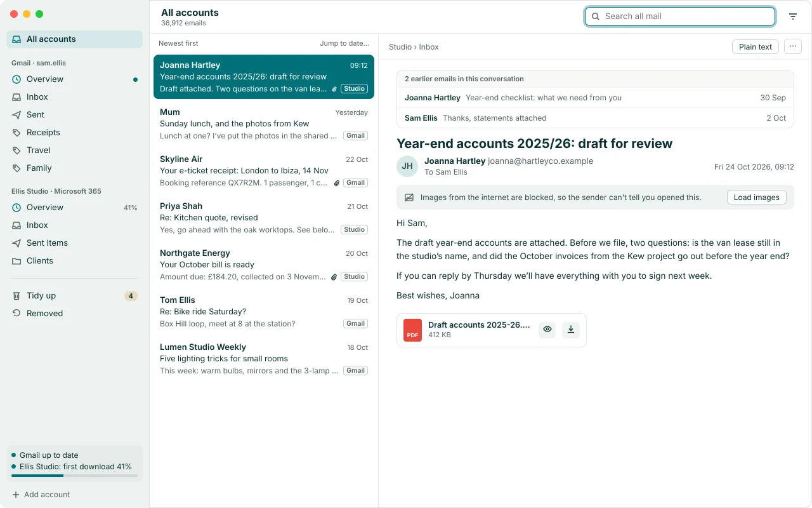812x508 pixels.
Task: Click the Gmail Sent paper-plane icon
Action: tap(16, 115)
